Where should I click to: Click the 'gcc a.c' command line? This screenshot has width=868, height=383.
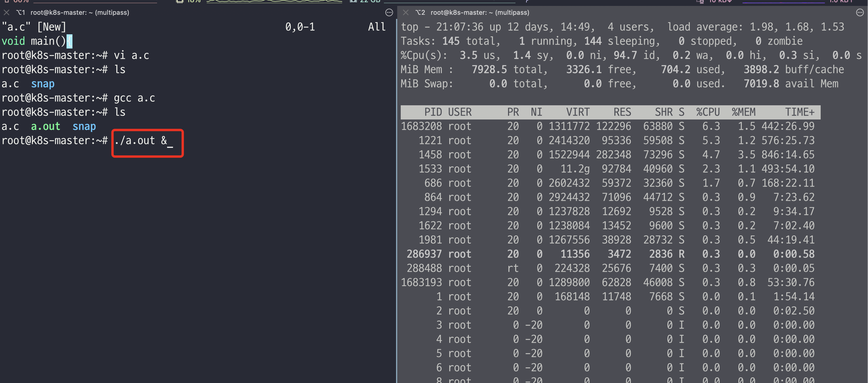[x=134, y=98]
